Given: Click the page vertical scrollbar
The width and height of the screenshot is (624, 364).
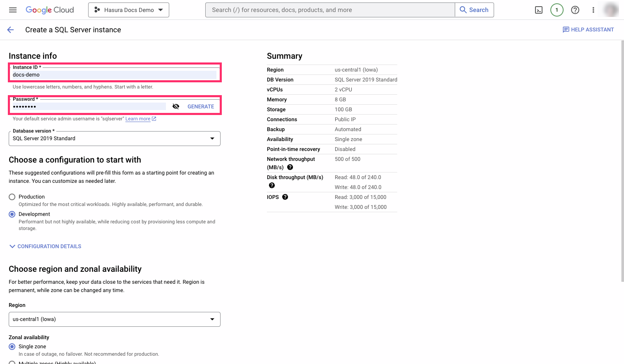Looking at the screenshot, I should pyautogui.click(x=622, y=161).
